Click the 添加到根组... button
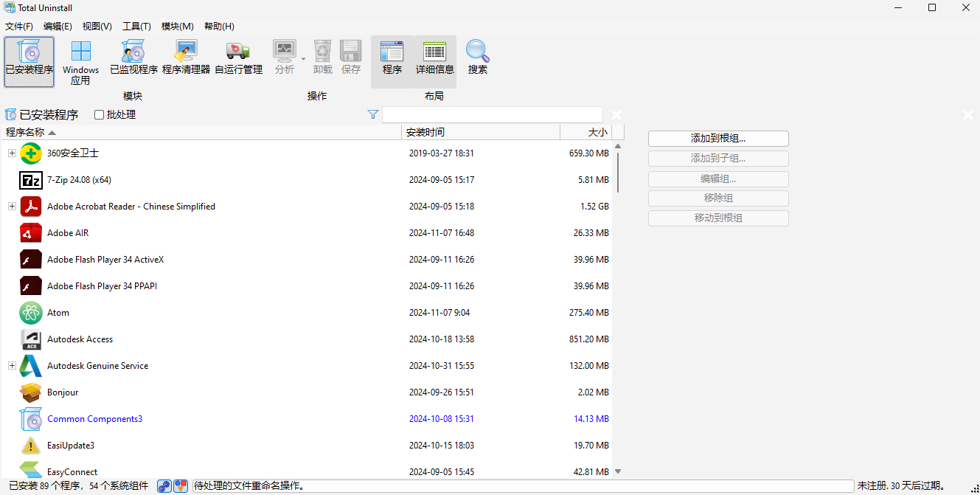This screenshot has height=495, width=980. pyautogui.click(x=718, y=139)
